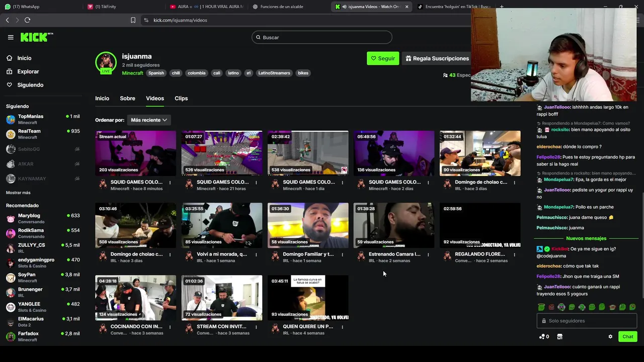Open options menu for 21 horas video
The width and height of the screenshot is (644, 362).
click(x=256, y=183)
